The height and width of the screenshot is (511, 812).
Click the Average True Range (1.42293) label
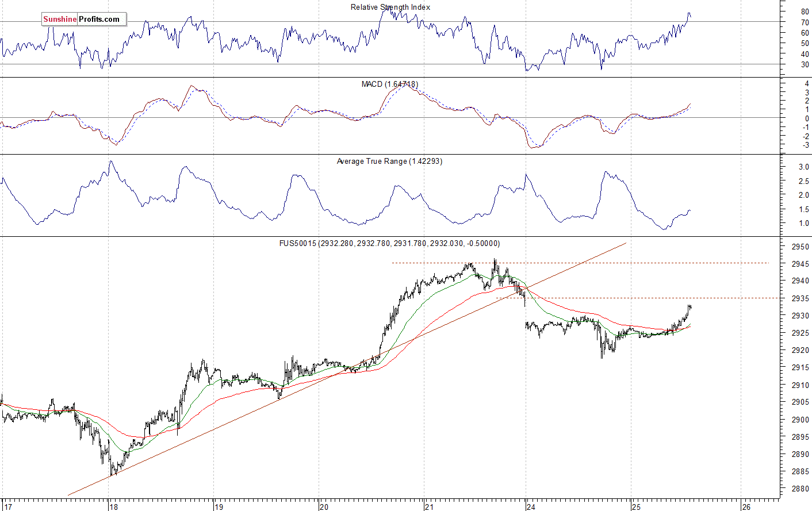[x=389, y=161]
